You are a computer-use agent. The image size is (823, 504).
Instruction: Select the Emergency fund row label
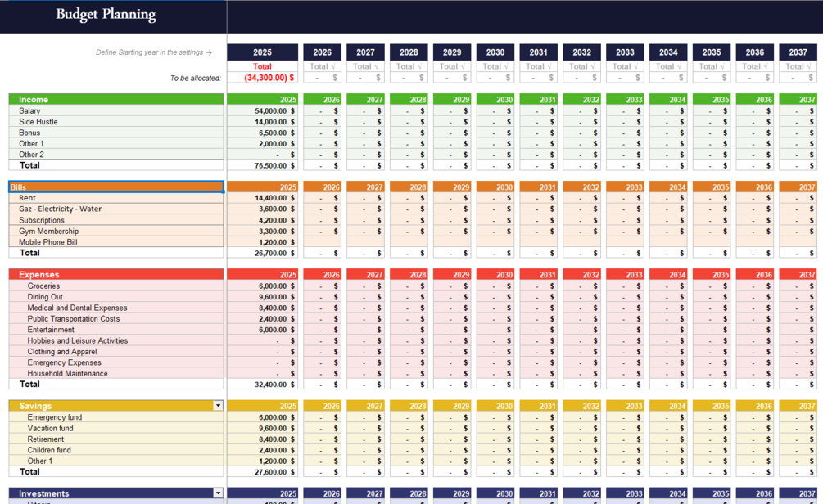coord(55,417)
